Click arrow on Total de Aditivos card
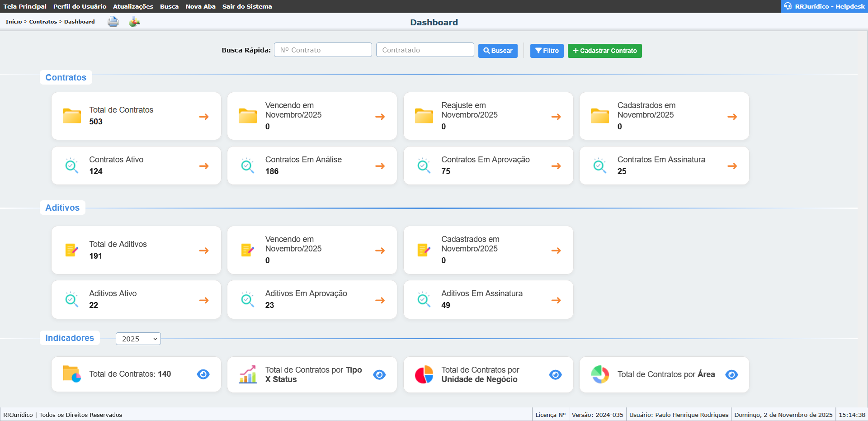Screen dimensions: 868x421 [204, 251]
